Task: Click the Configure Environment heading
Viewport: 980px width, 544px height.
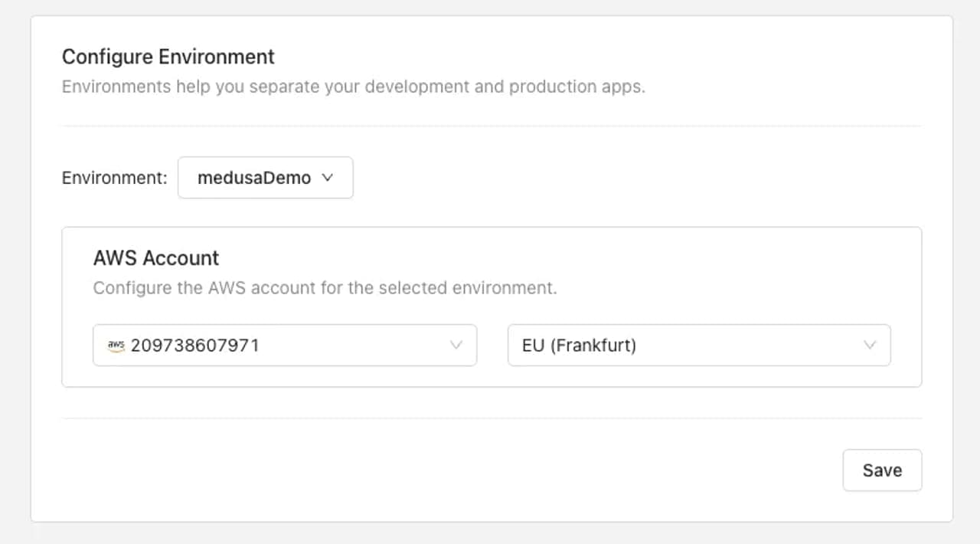Action: (168, 57)
